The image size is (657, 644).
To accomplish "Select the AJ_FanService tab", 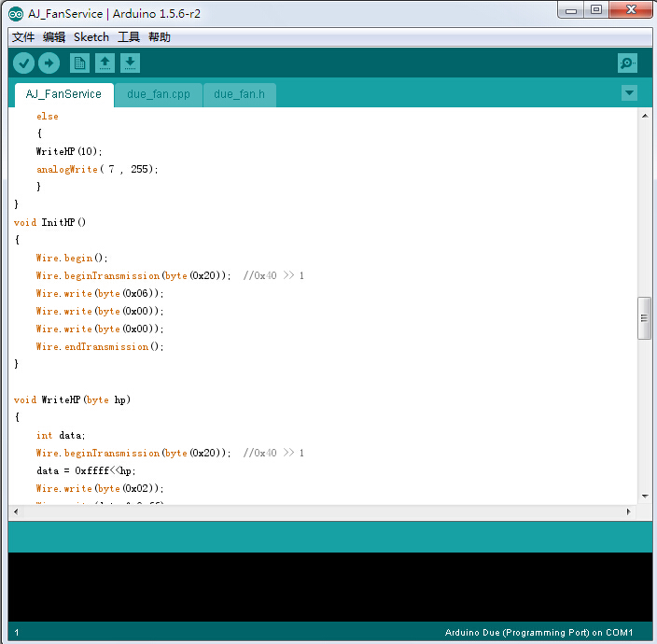I will tap(63, 94).
